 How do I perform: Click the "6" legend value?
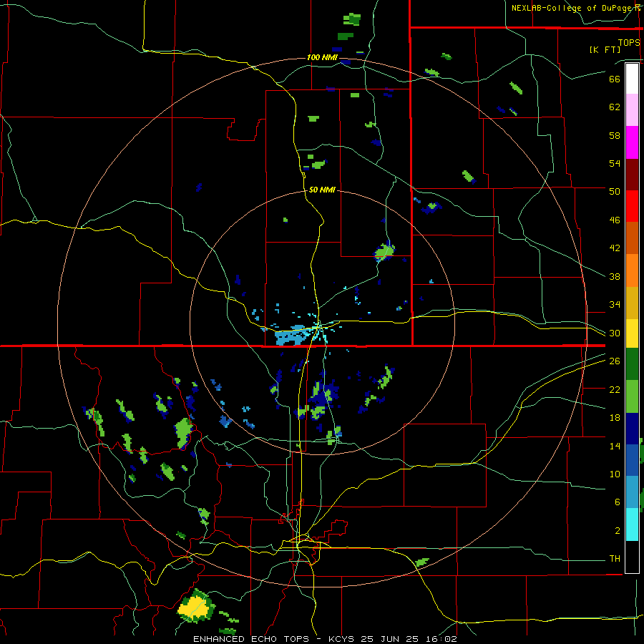(x=617, y=502)
